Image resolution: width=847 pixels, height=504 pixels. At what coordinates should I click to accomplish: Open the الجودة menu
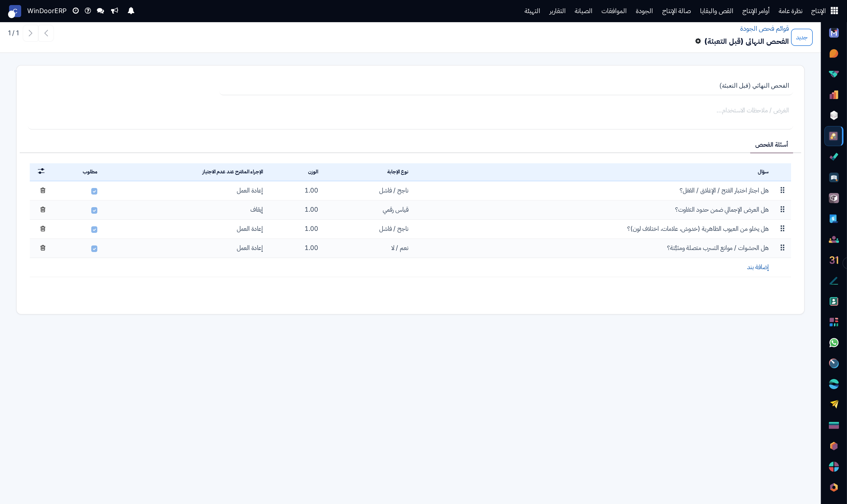coord(644,11)
